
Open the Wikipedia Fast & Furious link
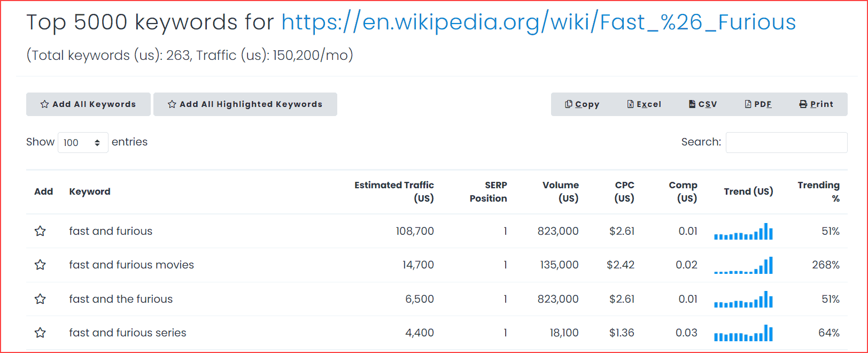coord(538,22)
